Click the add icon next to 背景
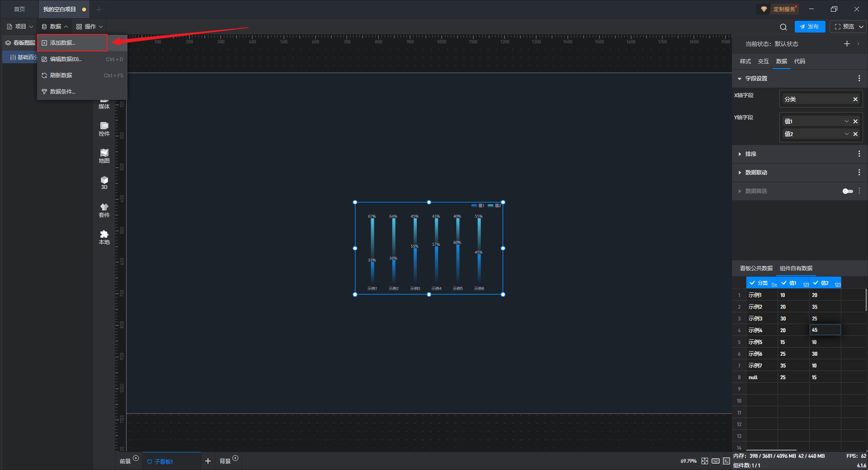This screenshot has height=470, width=868. point(236,458)
